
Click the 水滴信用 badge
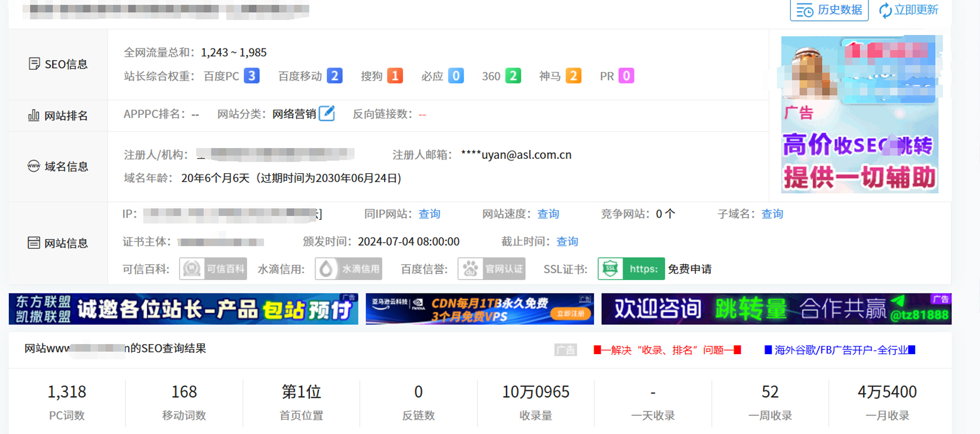348,269
